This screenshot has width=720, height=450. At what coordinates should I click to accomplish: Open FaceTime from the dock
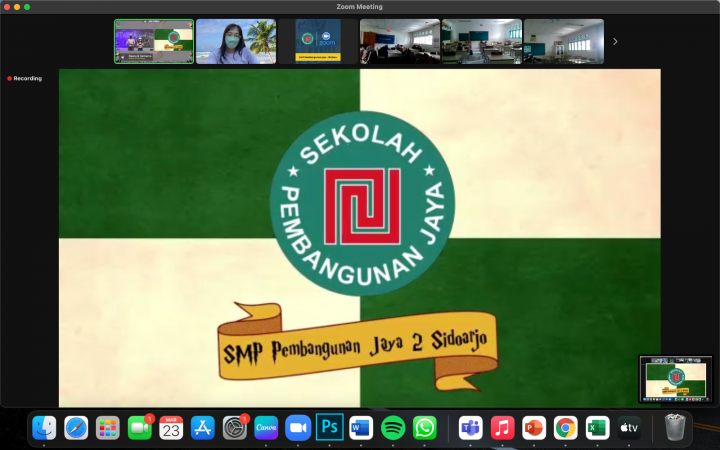(x=140, y=428)
